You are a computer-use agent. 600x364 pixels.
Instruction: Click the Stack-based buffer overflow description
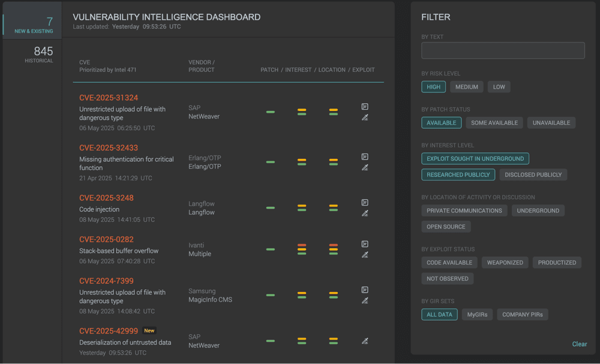[119, 251]
